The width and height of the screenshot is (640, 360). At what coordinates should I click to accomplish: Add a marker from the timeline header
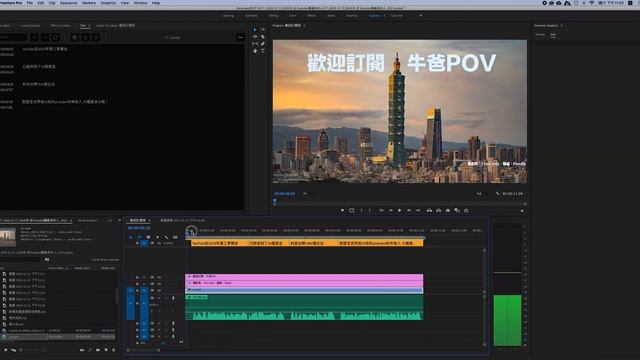(x=157, y=237)
